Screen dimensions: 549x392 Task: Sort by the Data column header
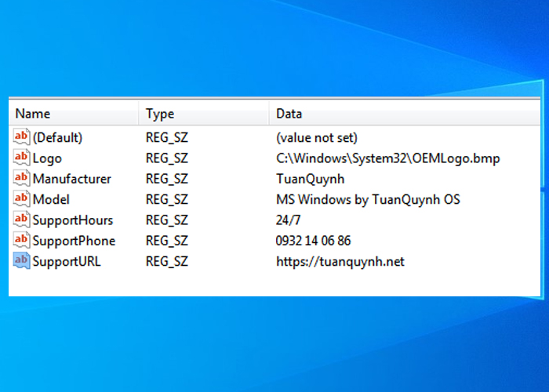click(x=405, y=114)
